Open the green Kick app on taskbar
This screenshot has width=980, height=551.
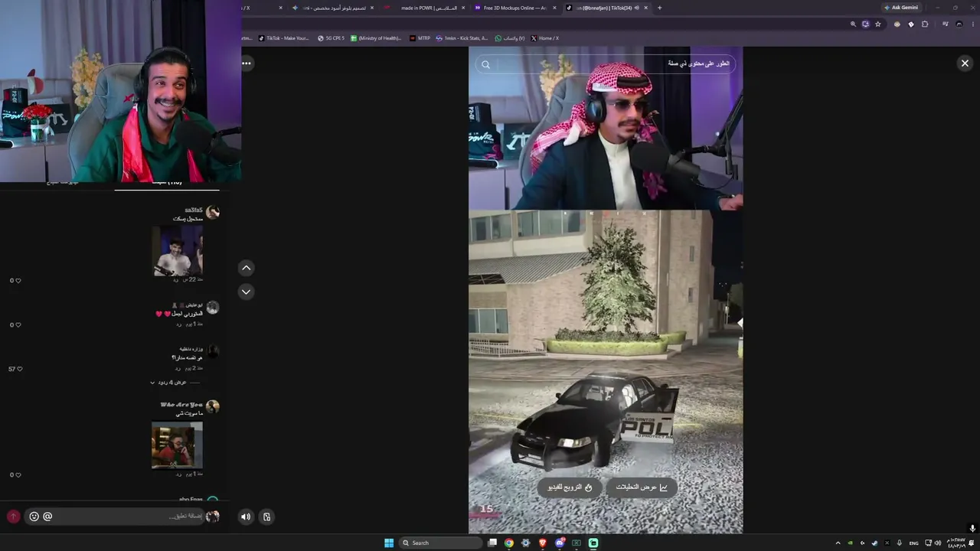pyautogui.click(x=593, y=543)
